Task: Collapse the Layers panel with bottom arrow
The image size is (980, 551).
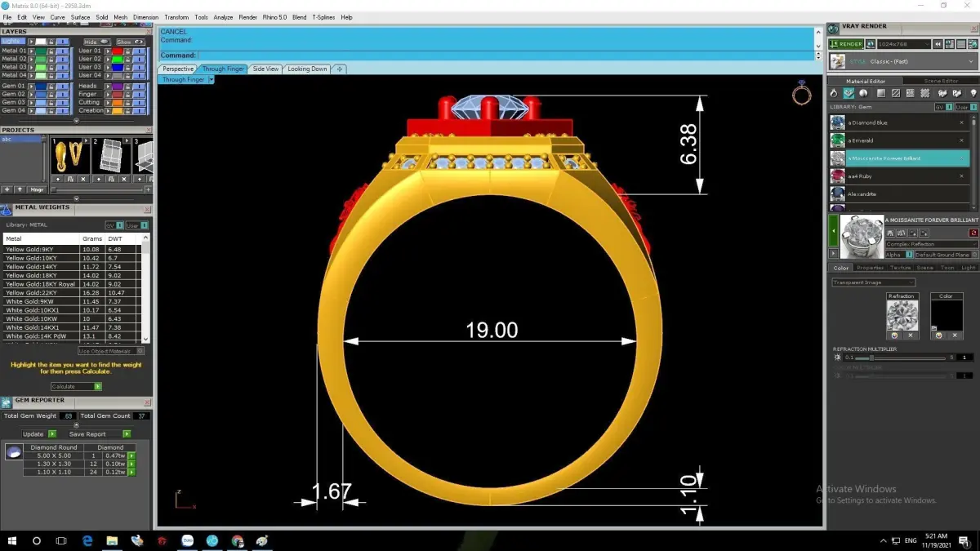Action: point(77,121)
